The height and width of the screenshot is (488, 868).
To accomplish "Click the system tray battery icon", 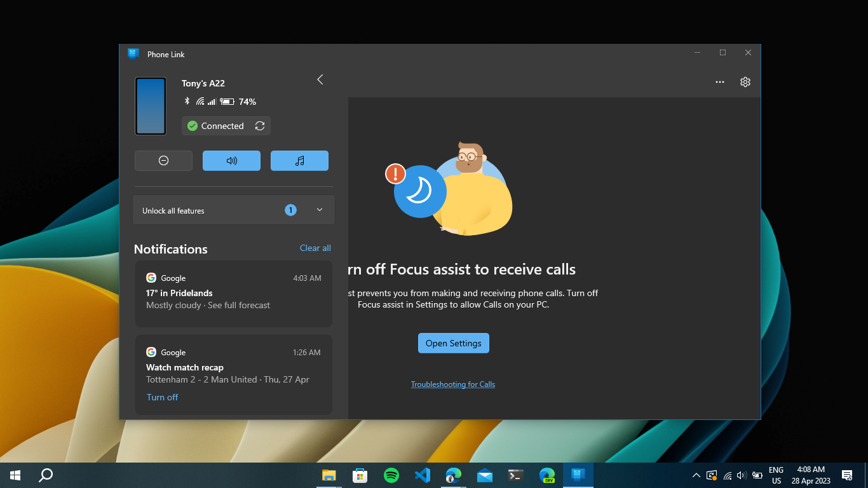I will [x=757, y=475].
